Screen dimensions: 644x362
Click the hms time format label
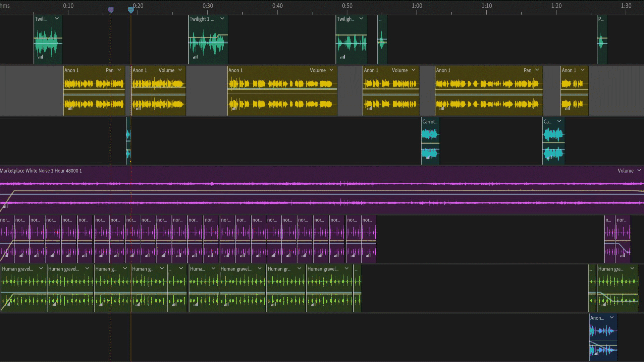(x=5, y=6)
